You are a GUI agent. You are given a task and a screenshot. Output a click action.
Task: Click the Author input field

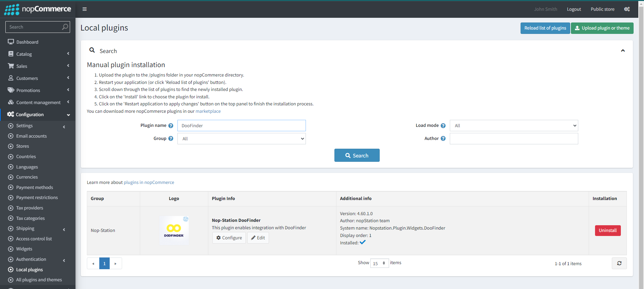[514, 139]
